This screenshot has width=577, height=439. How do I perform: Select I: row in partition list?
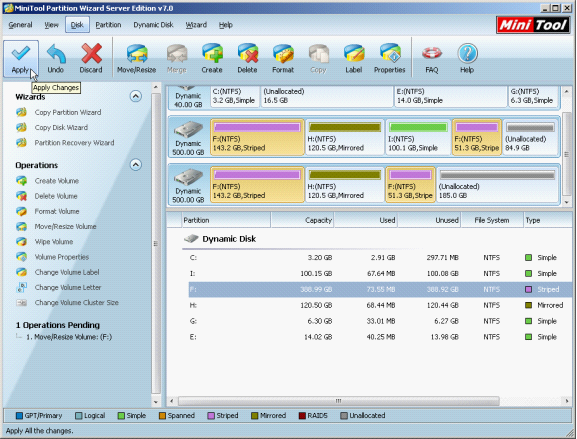(x=380, y=273)
